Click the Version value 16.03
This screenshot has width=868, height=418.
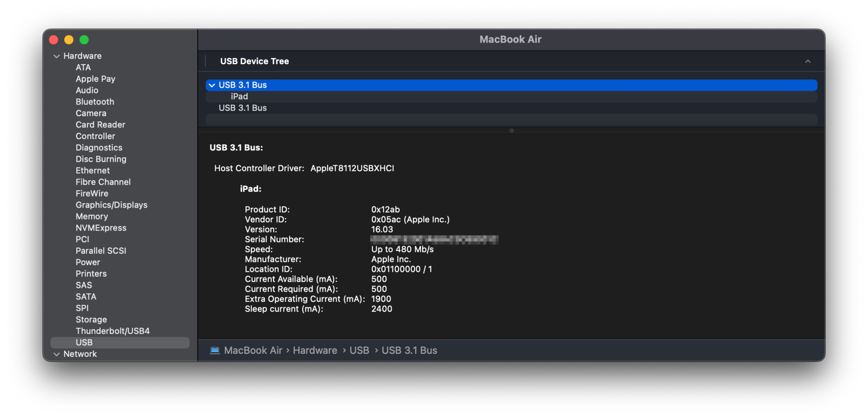pos(382,229)
